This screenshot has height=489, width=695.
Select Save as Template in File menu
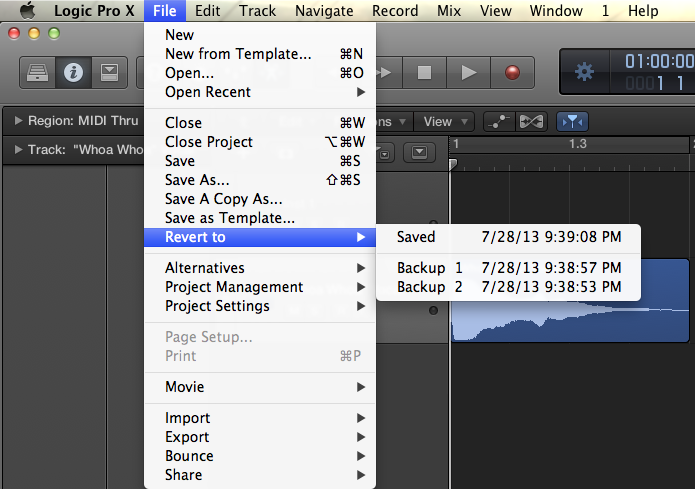point(229,218)
